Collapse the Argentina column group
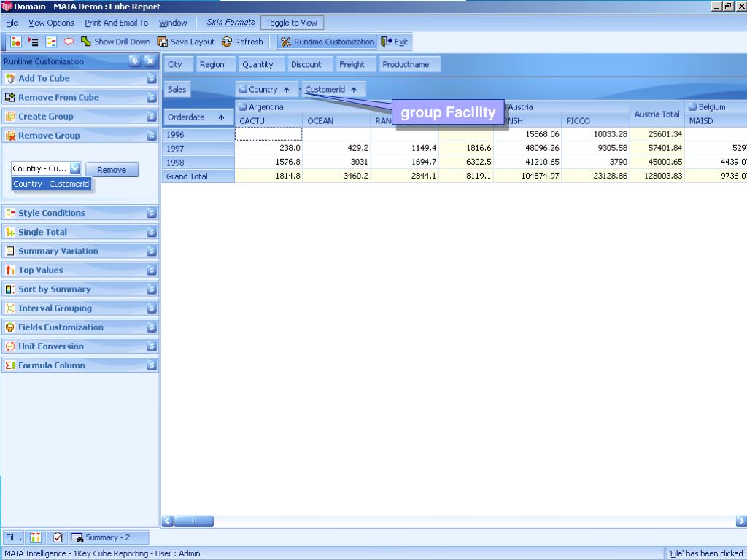This screenshot has height=560, width=747. coord(242,107)
